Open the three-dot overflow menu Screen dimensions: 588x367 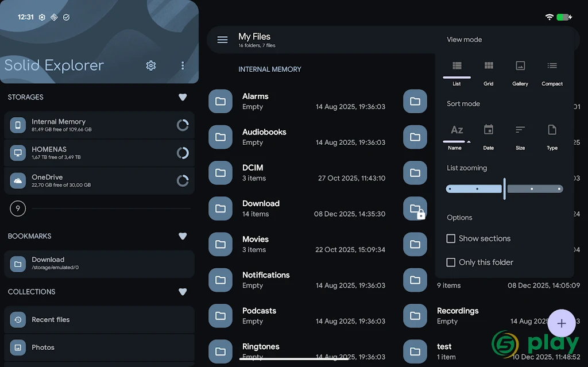tap(183, 65)
